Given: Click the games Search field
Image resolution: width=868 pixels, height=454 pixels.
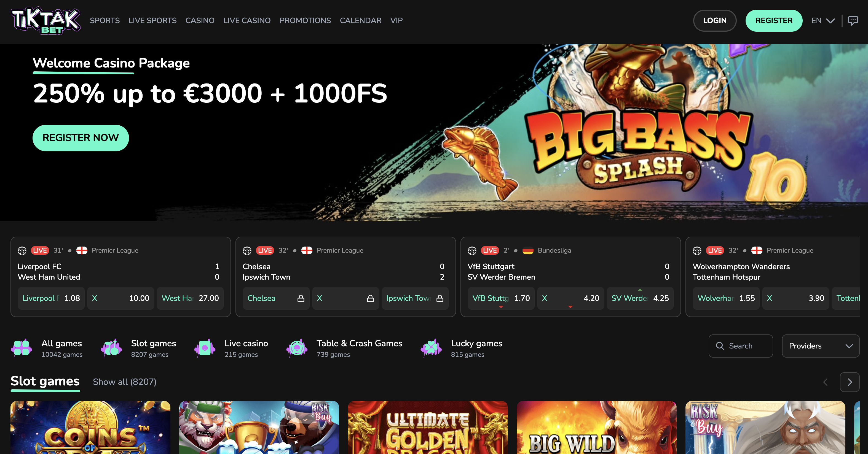Looking at the screenshot, I should click(741, 346).
